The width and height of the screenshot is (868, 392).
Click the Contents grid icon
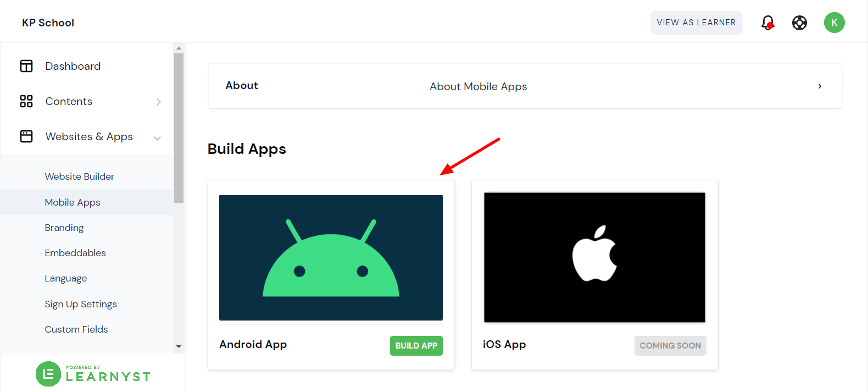click(26, 101)
